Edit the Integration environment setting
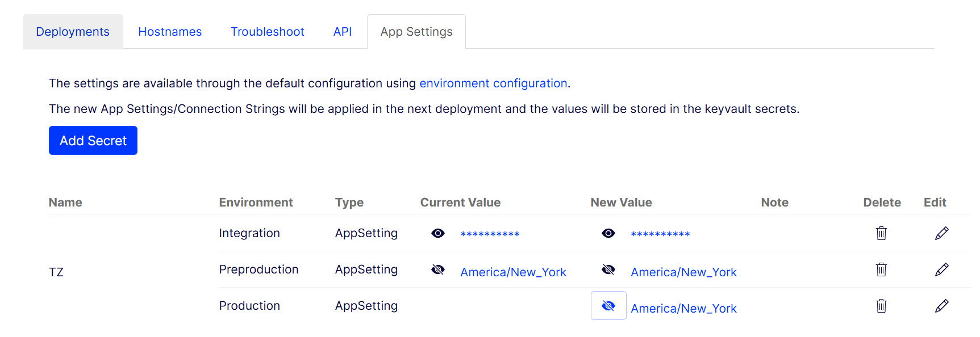 click(x=941, y=233)
